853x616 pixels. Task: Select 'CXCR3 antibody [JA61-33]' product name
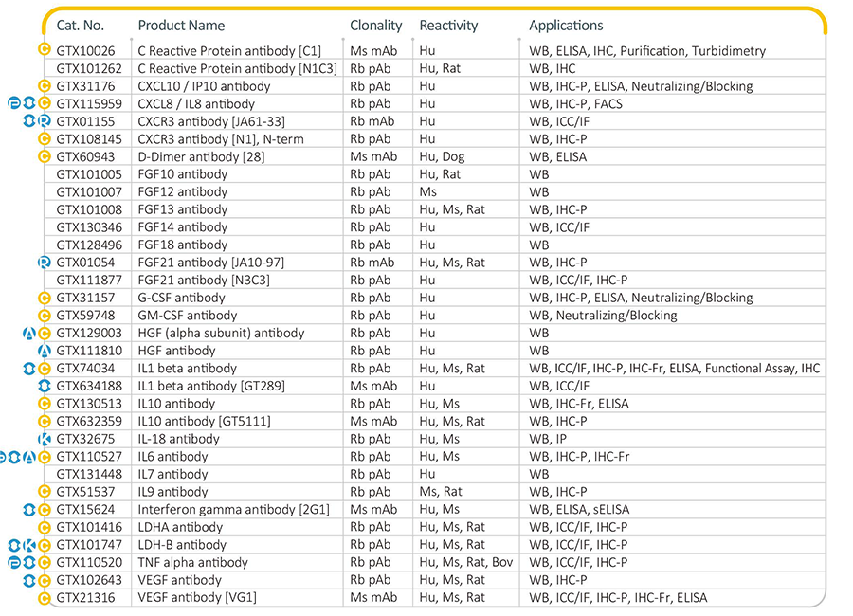click(211, 121)
